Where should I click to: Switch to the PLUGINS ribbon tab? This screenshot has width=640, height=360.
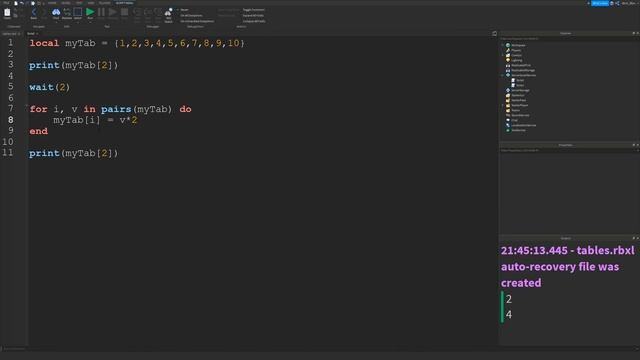(105, 3)
